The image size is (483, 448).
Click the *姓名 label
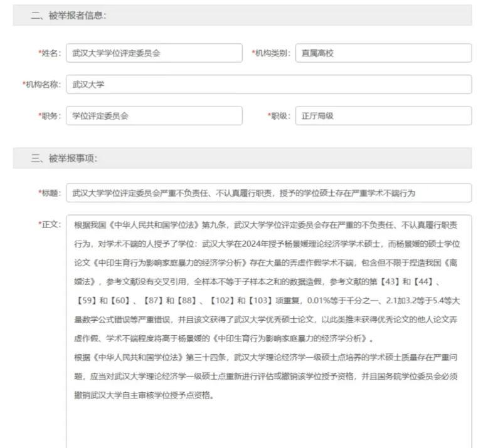(x=50, y=53)
